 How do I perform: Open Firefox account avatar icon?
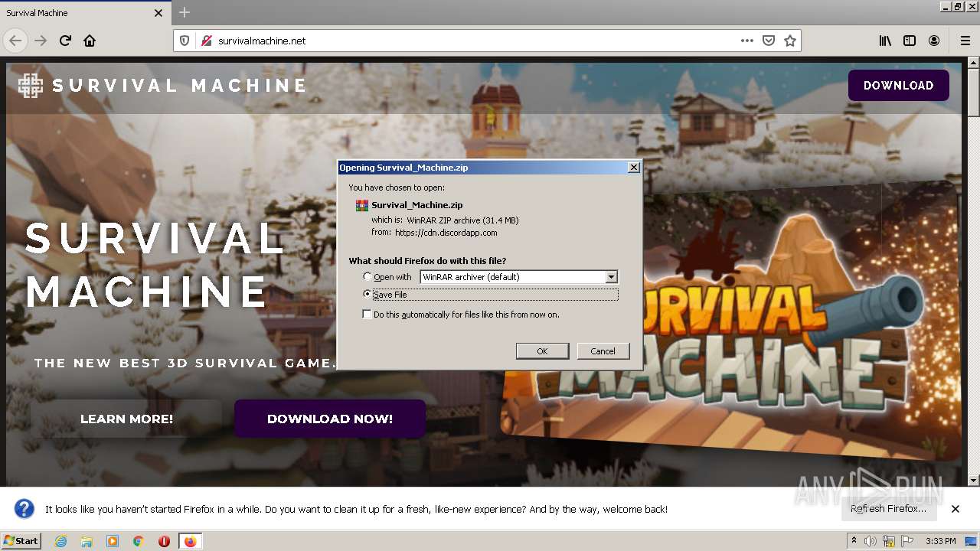click(x=934, y=41)
